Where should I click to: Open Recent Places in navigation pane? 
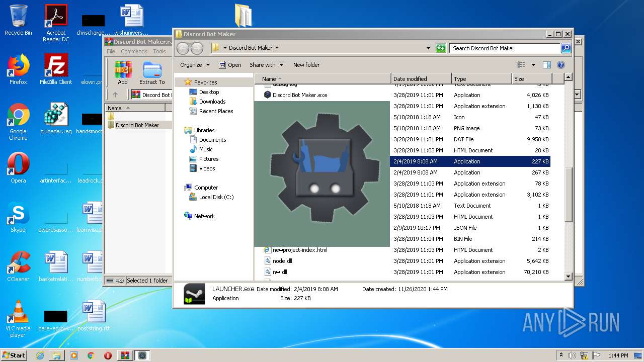[x=216, y=111]
